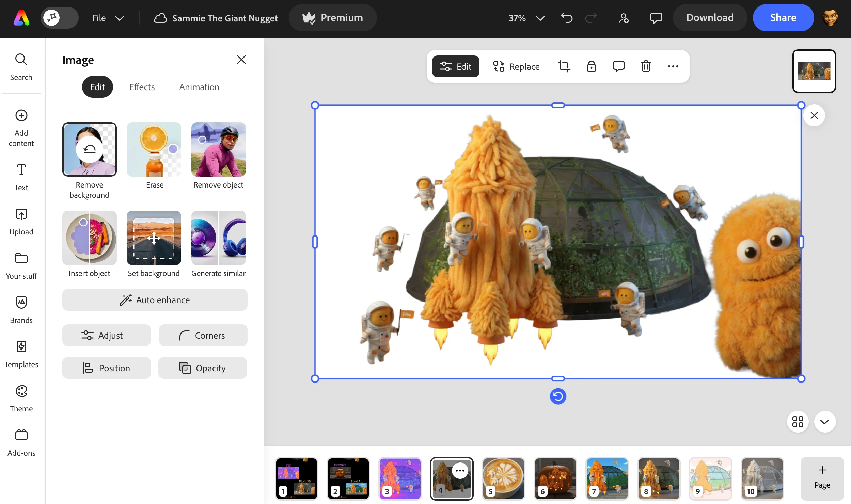Click the undo arrow in top bar
This screenshot has height=504, width=851.
pos(567,18)
